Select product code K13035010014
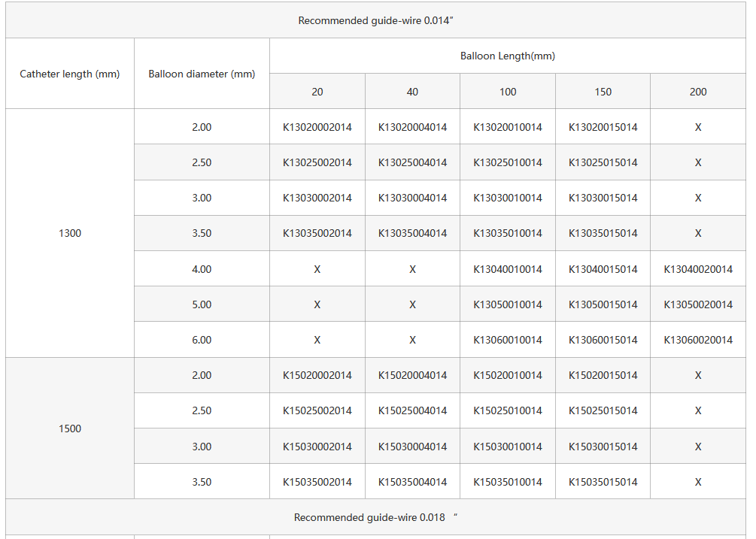This screenshot has height=539, width=756. (507, 233)
